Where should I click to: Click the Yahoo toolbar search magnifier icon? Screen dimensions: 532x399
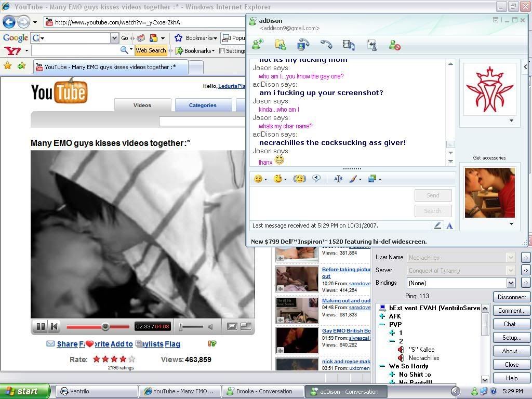click(x=124, y=50)
